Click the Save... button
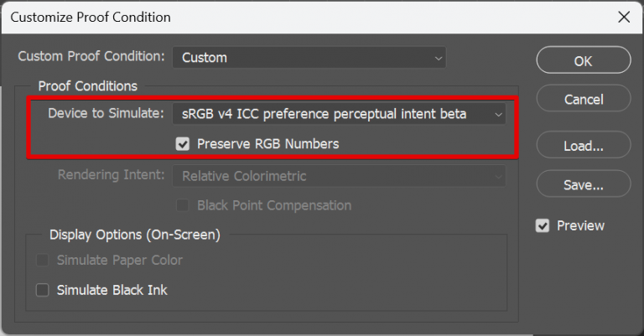644x336 pixels. (x=583, y=185)
